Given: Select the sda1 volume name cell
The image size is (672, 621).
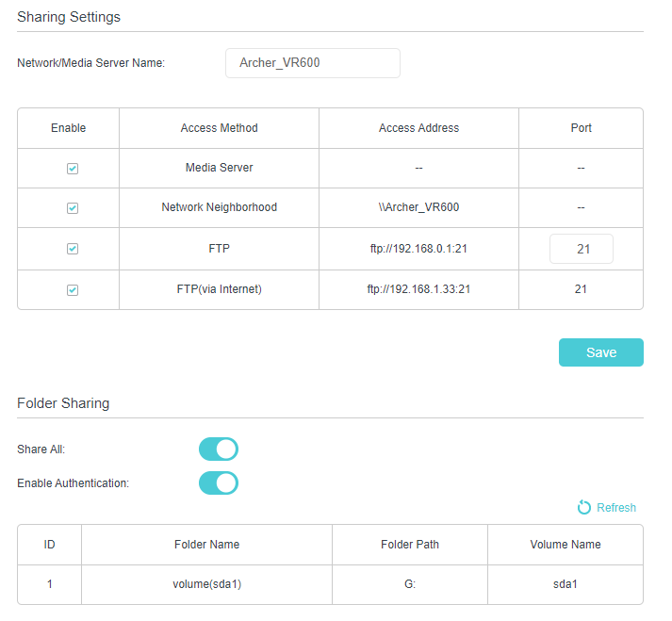Looking at the screenshot, I should 565,584.
